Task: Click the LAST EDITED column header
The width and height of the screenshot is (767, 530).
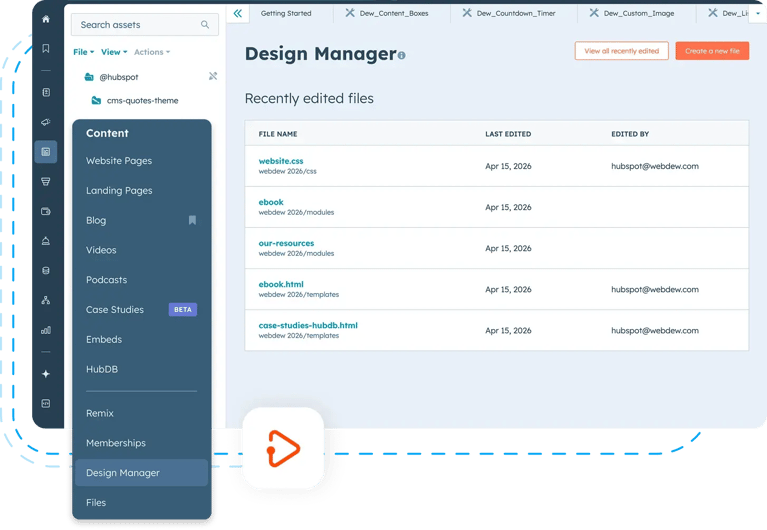Action: pyautogui.click(x=508, y=134)
